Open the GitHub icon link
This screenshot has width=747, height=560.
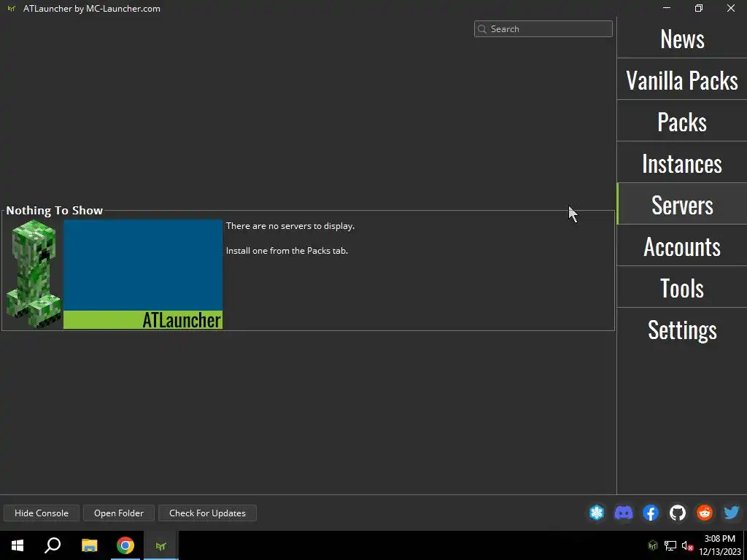(678, 513)
